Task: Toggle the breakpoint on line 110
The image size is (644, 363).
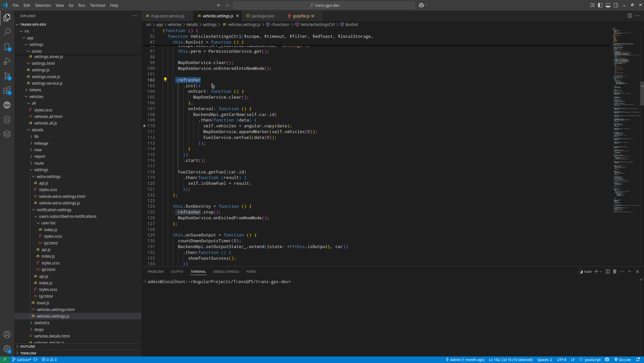Action: 144,126
